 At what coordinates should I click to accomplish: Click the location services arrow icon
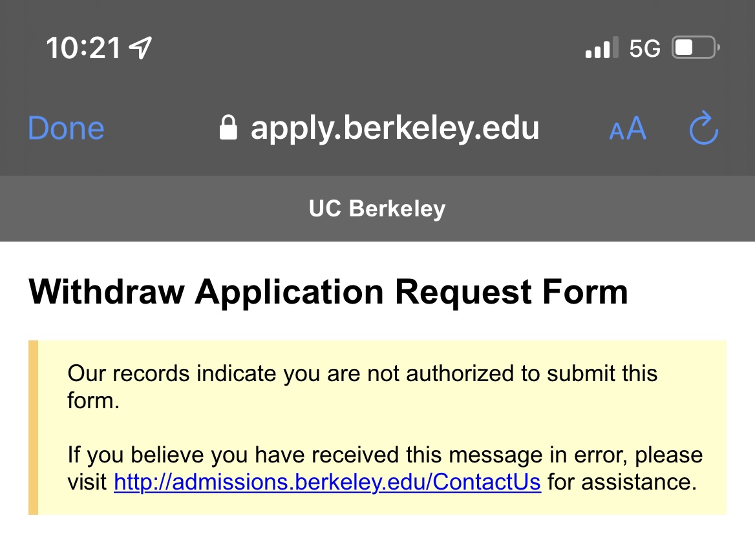140,48
